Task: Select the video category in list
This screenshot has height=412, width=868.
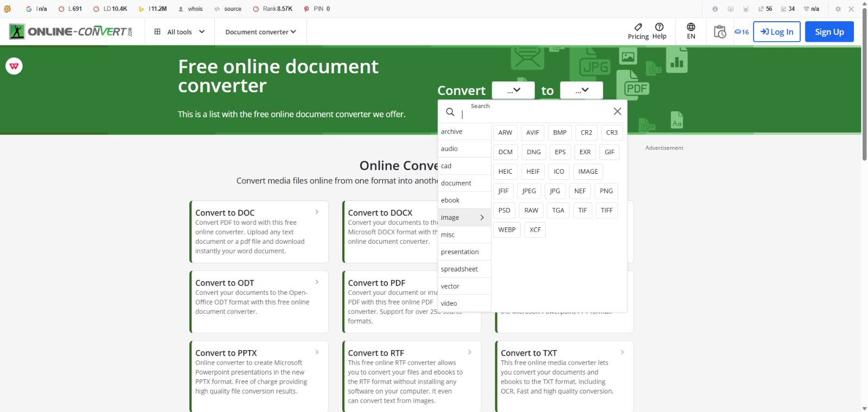Action: [x=449, y=303]
